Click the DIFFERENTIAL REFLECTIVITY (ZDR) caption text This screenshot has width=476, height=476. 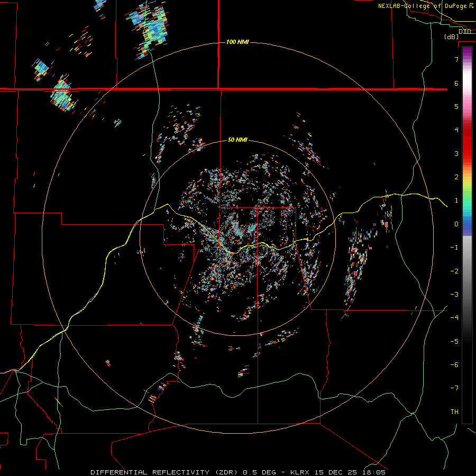165,472
